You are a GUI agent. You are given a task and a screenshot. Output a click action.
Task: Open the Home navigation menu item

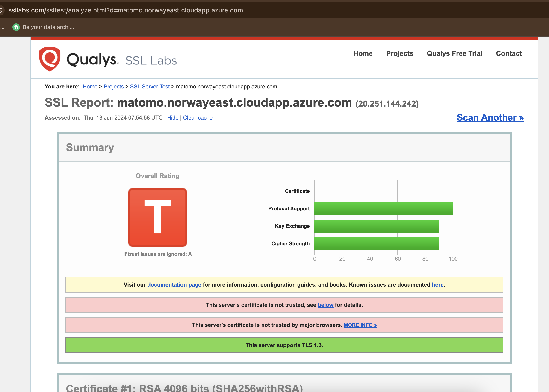(363, 53)
